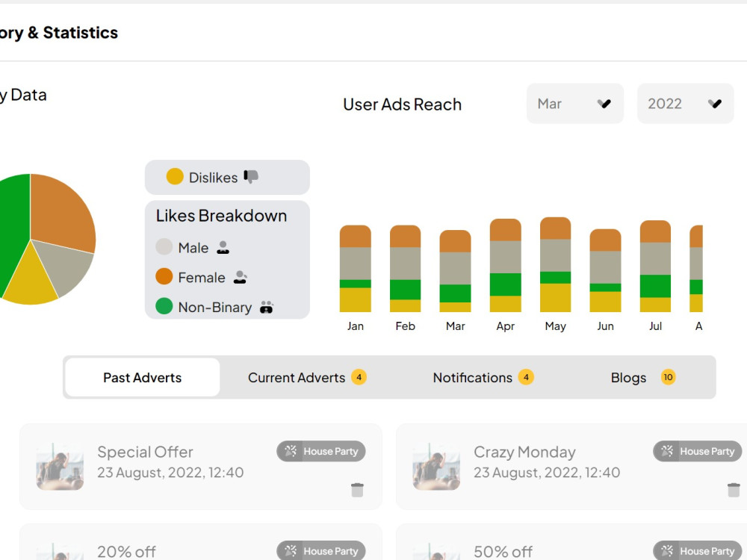Click the Non-Binary people icon
Viewport: 747px width, 560px height.
(x=267, y=307)
